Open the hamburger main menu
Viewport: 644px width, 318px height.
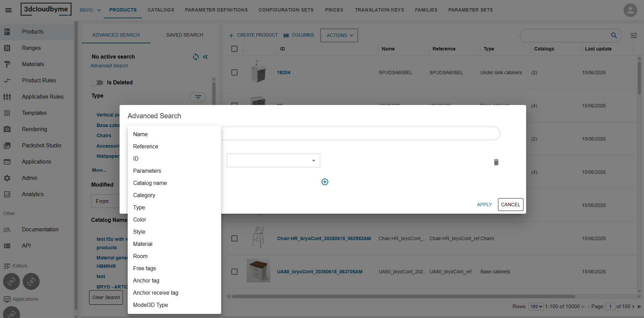coord(8,10)
